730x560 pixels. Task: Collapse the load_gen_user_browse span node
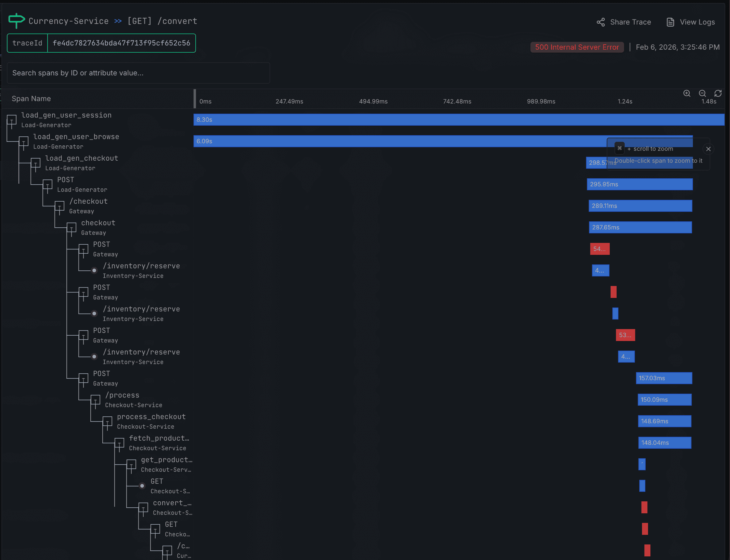coord(23,142)
